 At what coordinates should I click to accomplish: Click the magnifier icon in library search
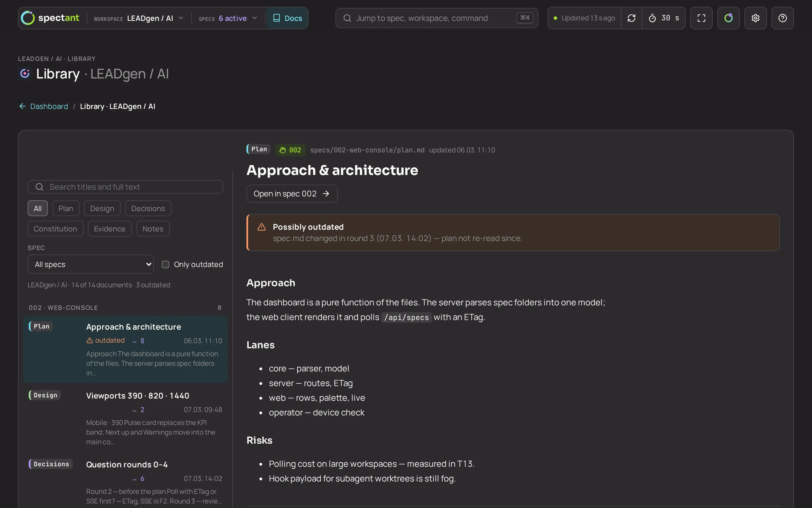click(x=39, y=187)
